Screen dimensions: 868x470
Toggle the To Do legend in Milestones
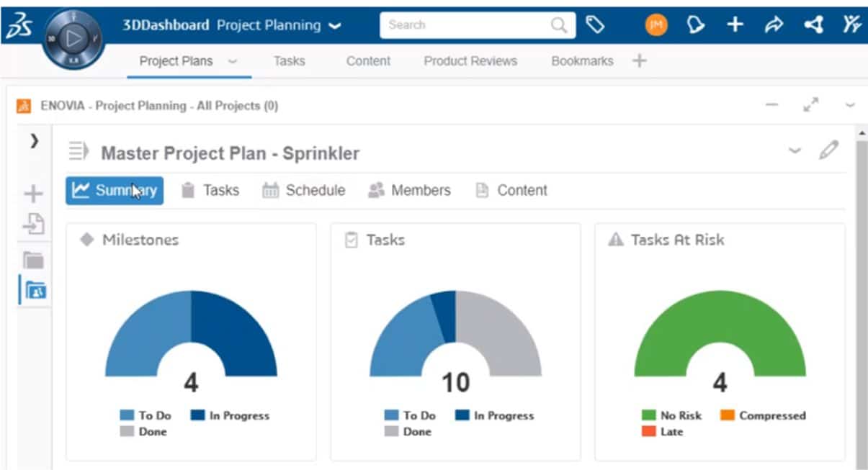point(146,415)
